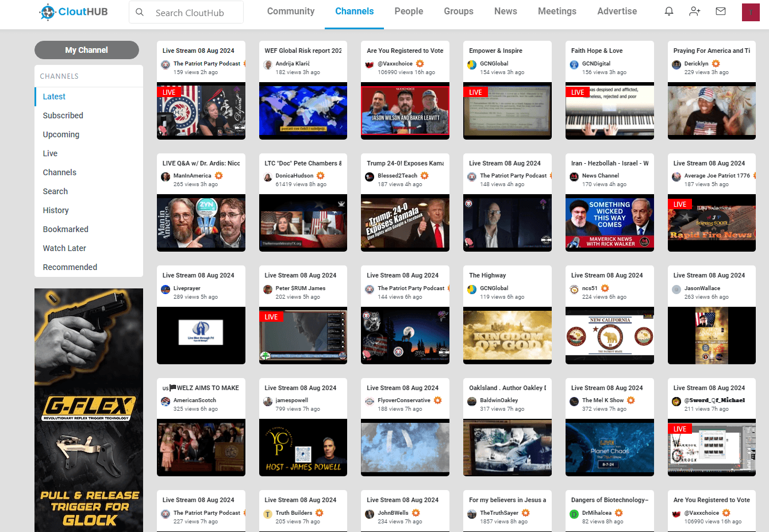Select Bookmarked in the sidebar
This screenshot has height=532, width=769.
click(66, 229)
